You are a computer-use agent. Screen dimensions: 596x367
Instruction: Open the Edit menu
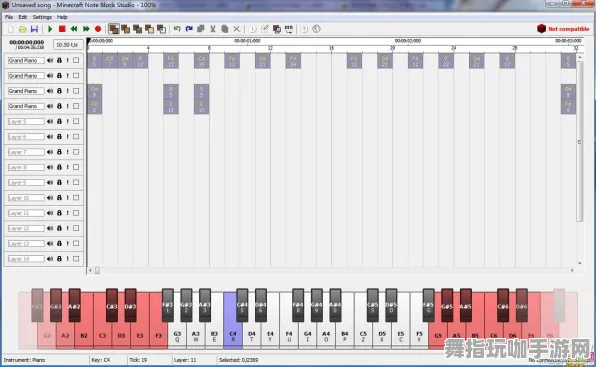click(x=23, y=17)
